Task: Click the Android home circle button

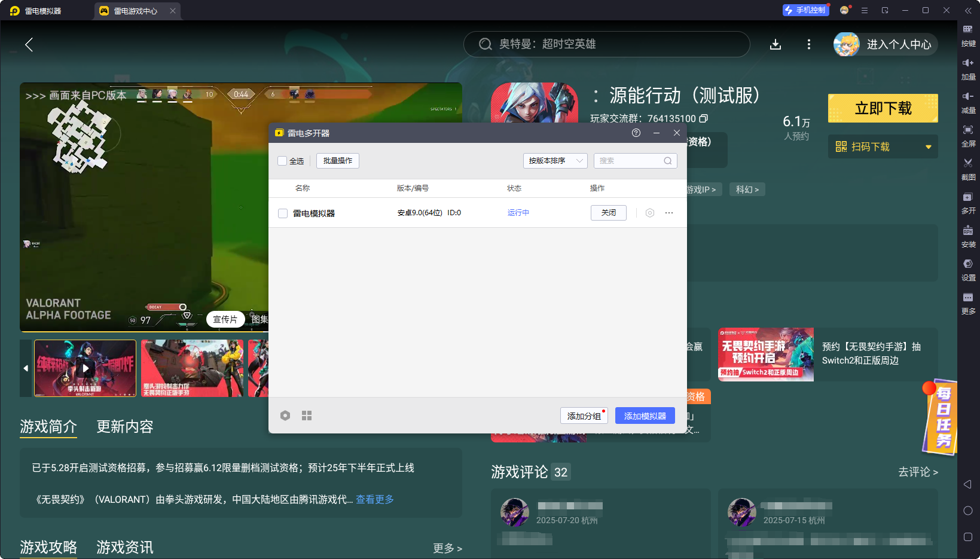Action: coord(968,511)
